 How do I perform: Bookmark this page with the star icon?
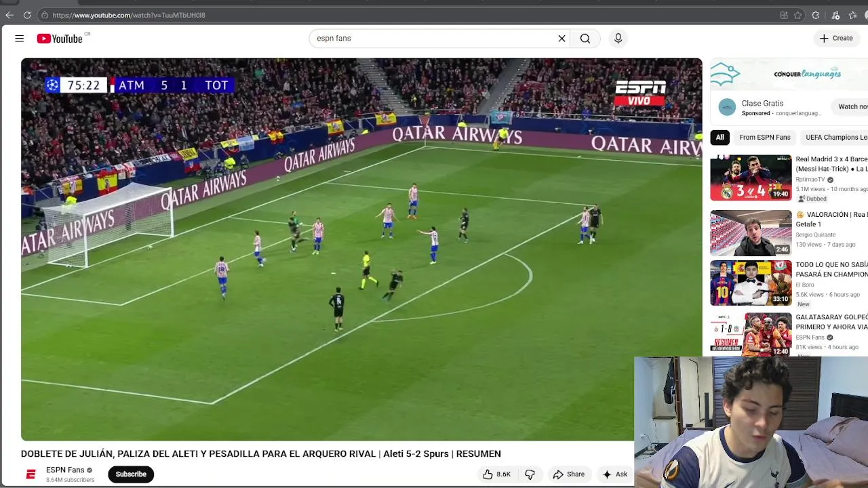pyautogui.click(x=798, y=15)
